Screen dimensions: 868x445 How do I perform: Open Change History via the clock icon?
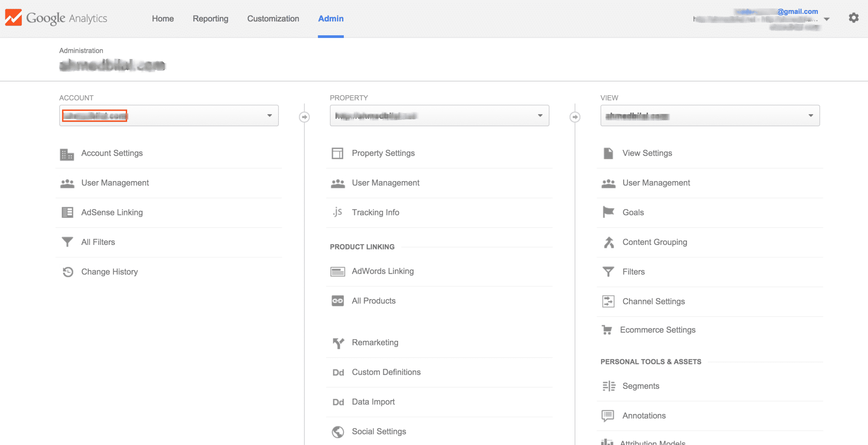point(67,271)
